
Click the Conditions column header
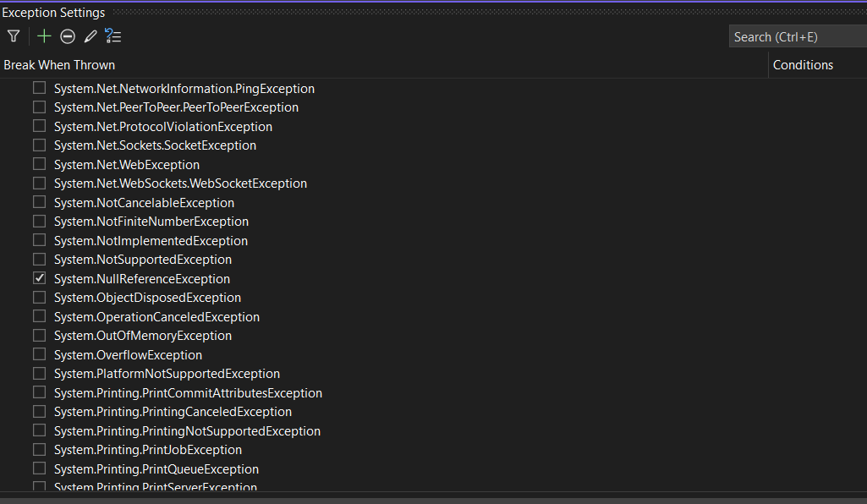[803, 65]
